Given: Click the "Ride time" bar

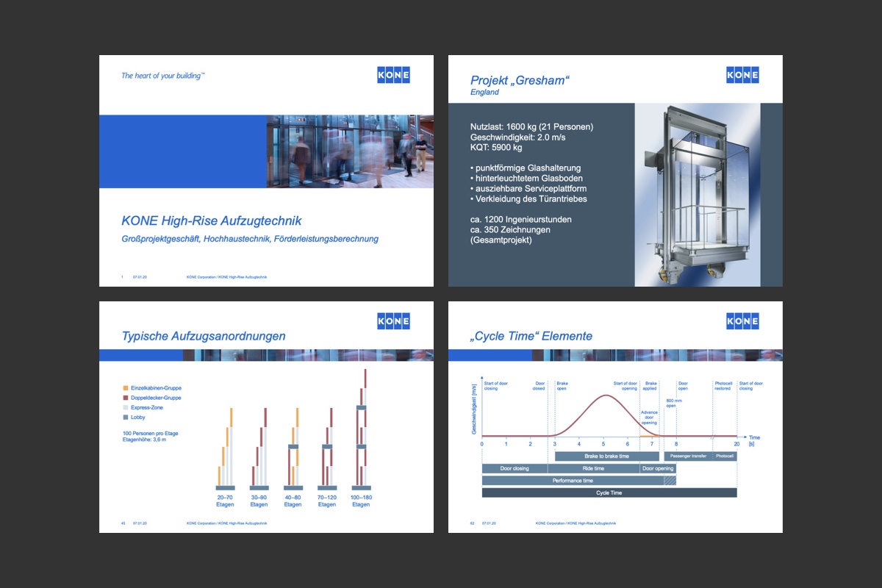Looking at the screenshot, I should (x=593, y=468).
